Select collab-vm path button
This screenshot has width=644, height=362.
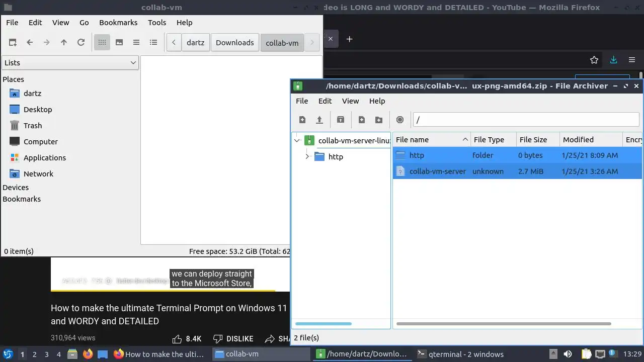pyautogui.click(x=282, y=43)
